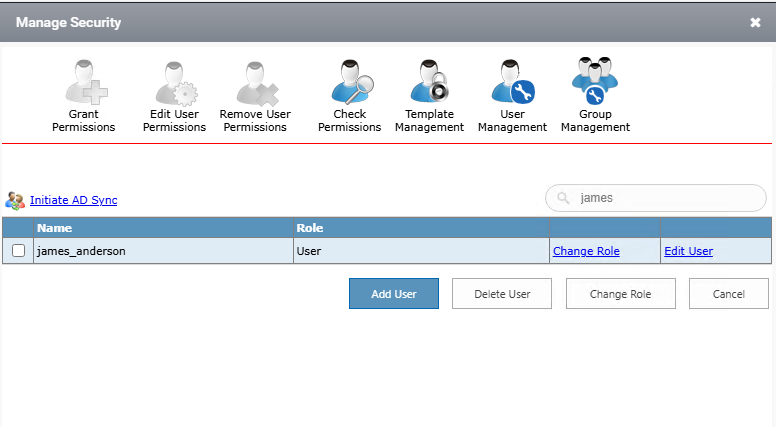Click the Edit User Permissions icon
This screenshot has width=776, height=427.
point(174,84)
